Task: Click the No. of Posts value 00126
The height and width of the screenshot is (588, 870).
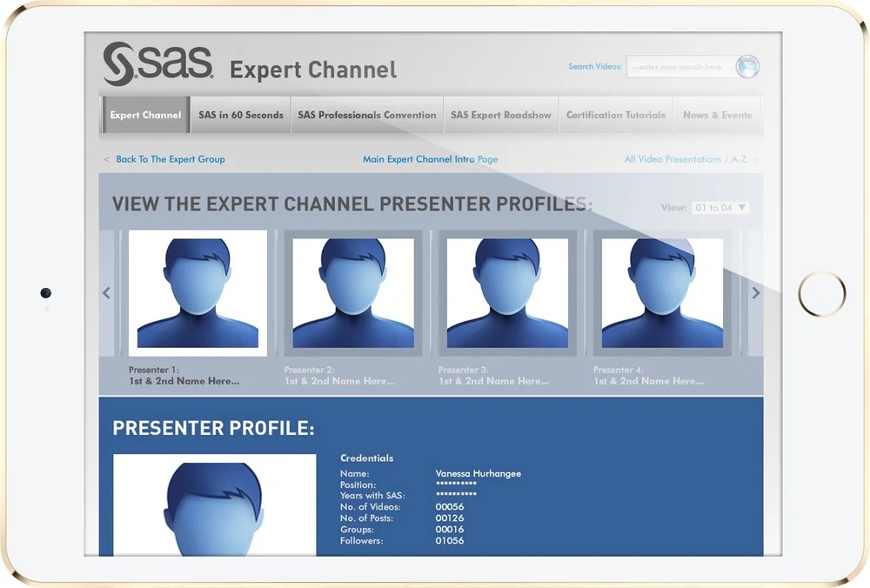Action: coord(450,518)
